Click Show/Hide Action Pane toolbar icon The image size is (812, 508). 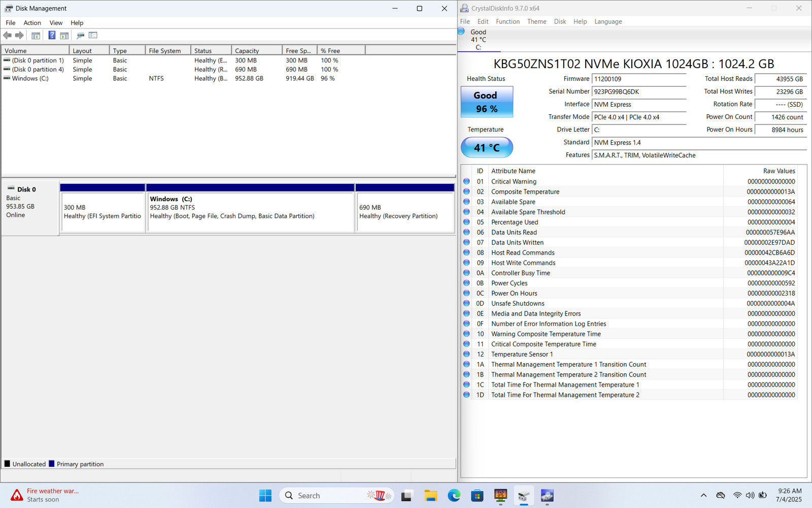point(64,35)
